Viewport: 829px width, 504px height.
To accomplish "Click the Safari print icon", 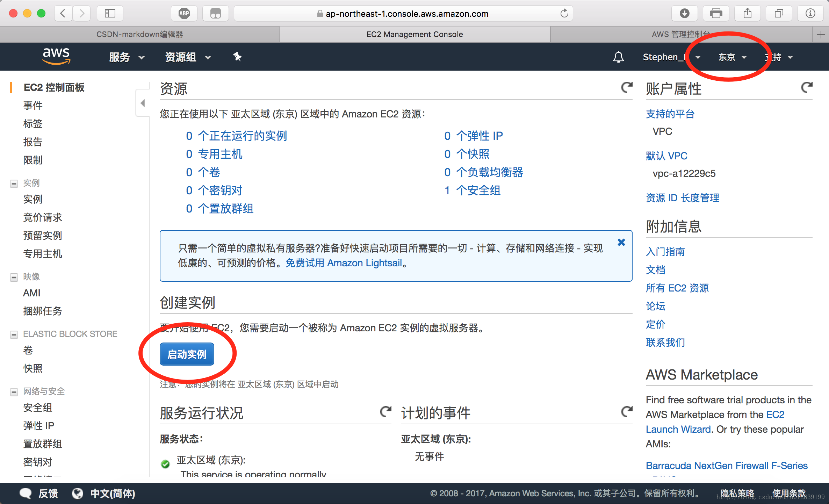I will click(716, 14).
